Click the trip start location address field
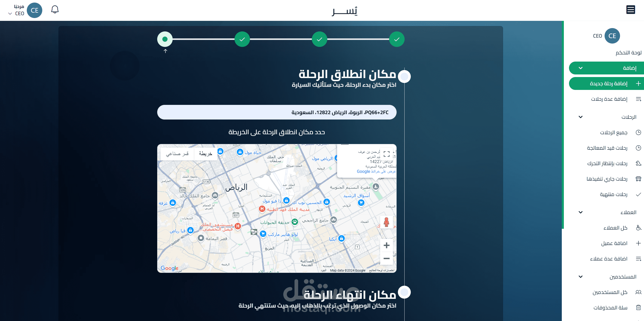 pyautogui.click(x=277, y=112)
